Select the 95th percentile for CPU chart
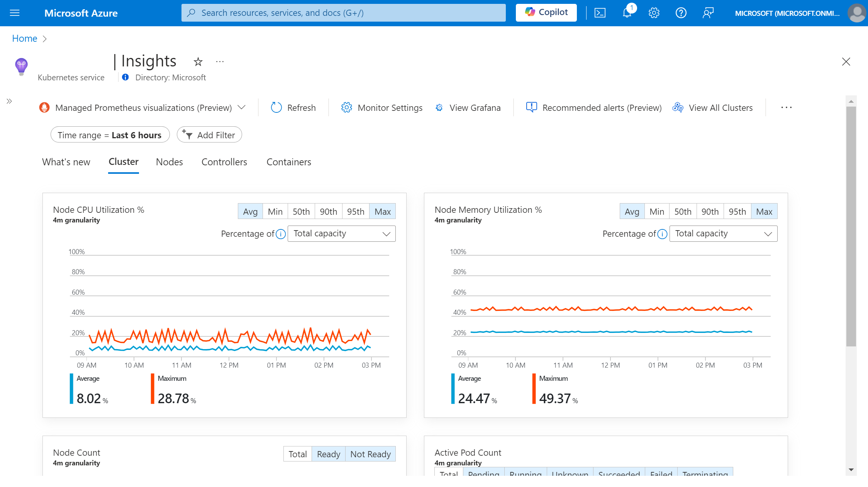This screenshot has height=487, width=868. click(355, 211)
